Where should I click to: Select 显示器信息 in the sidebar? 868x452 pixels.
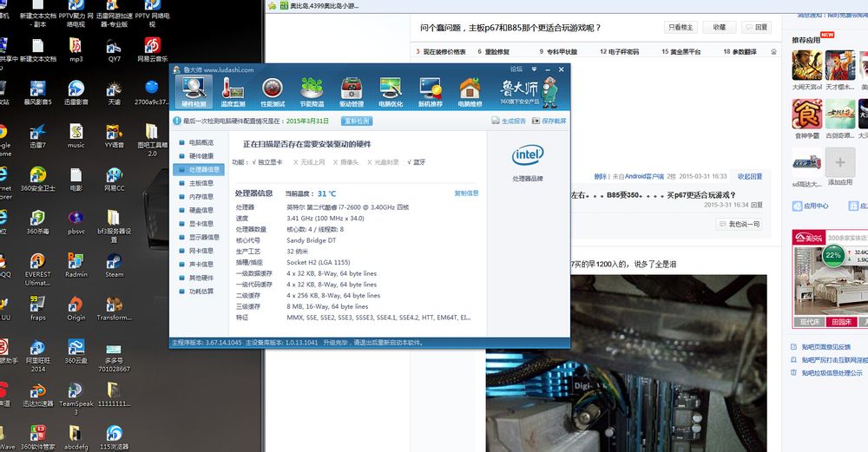pos(204,237)
